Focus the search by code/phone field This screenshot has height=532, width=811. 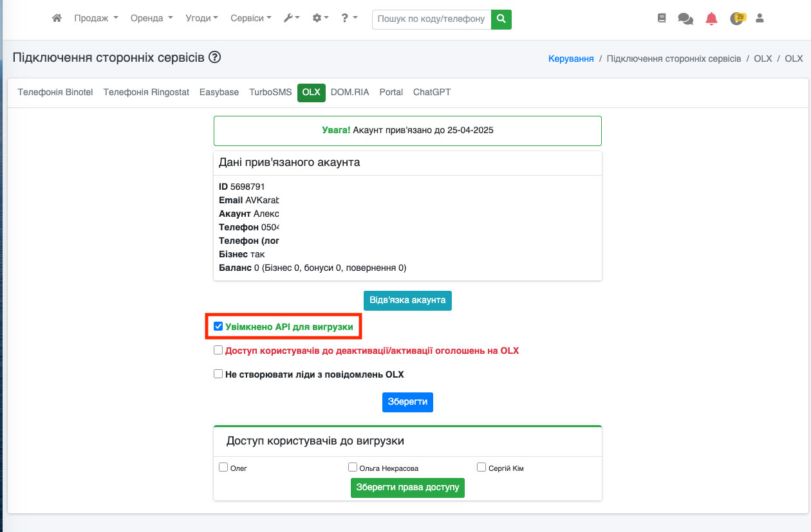(431, 19)
